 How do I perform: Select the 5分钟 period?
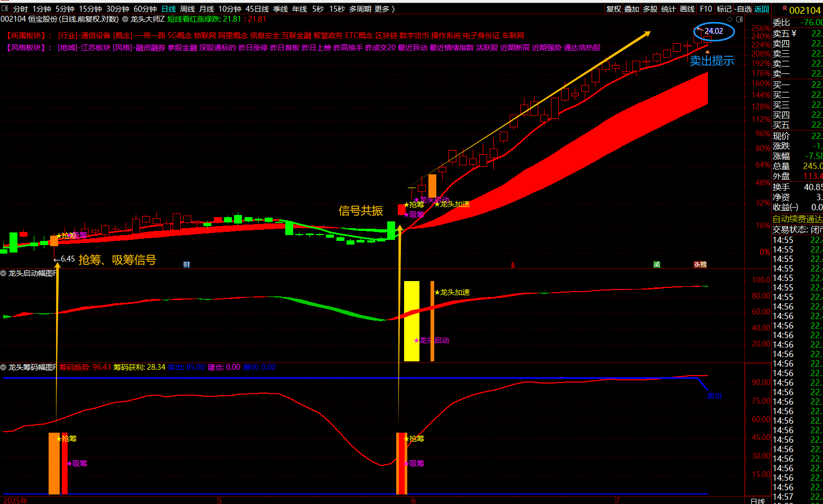pyautogui.click(x=65, y=9)
